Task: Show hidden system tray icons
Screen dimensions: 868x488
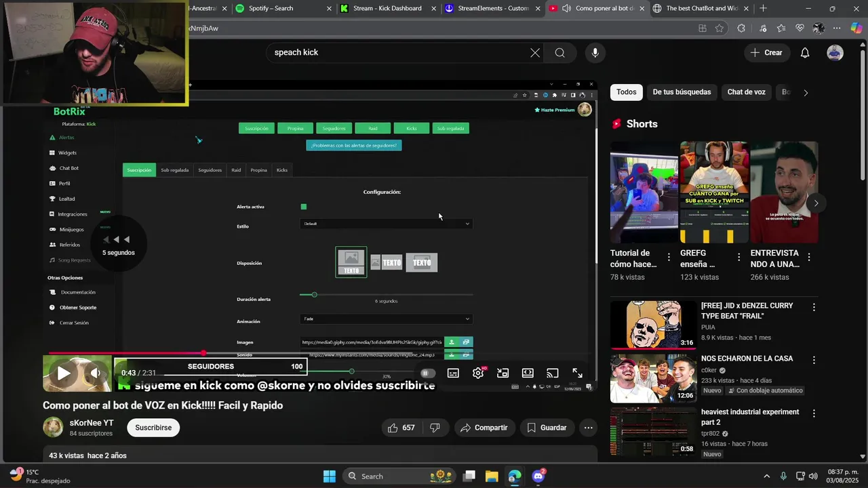Action: pos(767,476)
